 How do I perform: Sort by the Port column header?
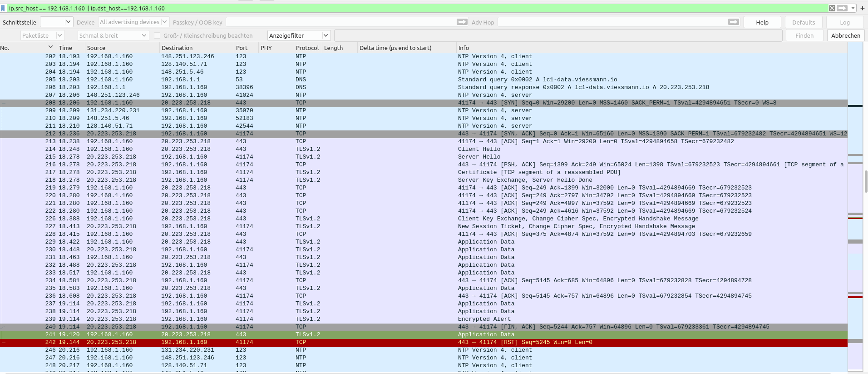pos(246,48)
